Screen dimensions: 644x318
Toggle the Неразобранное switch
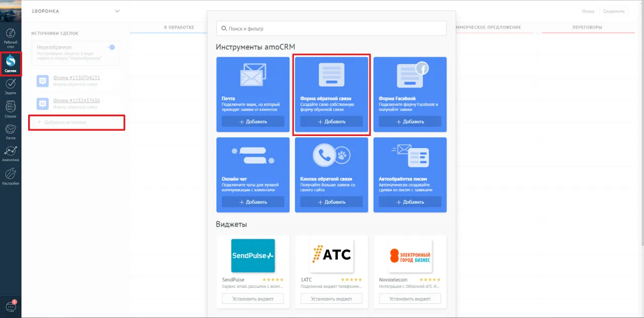(x=111, y=47)
